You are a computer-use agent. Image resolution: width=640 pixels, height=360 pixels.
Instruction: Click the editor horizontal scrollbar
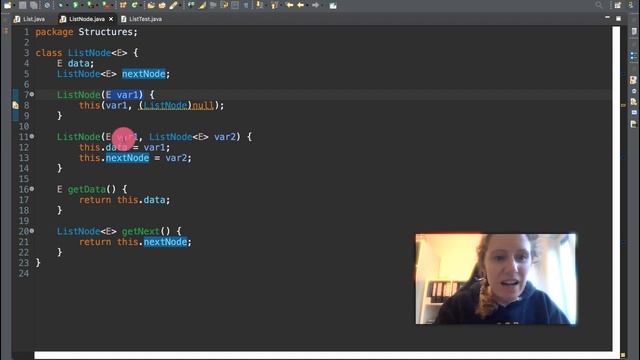[322, 355]
